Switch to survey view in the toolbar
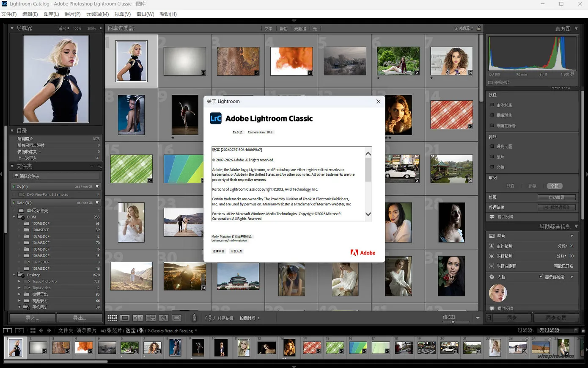 point(151,318)
